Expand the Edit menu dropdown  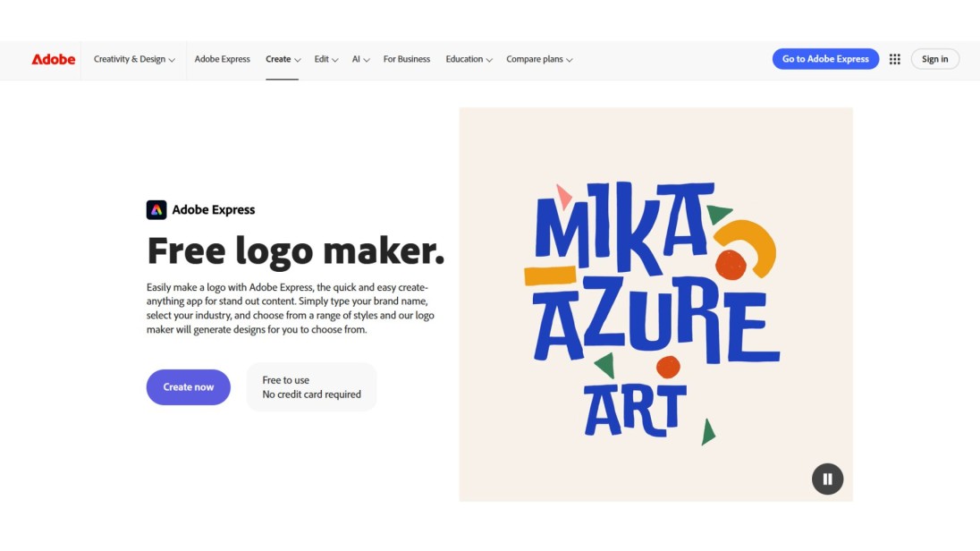point(326,59)
